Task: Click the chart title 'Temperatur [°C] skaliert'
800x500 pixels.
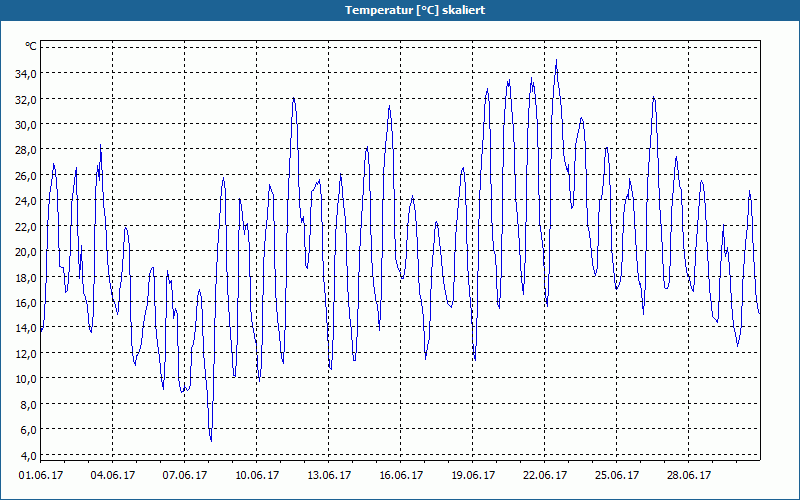Action: [x=415, y=10]
